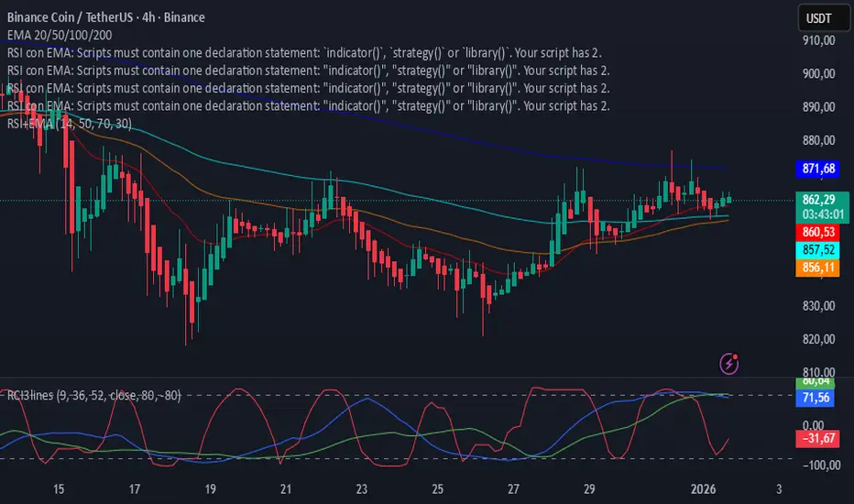This screenshot has width=854, height=504.
Task: Click date 25 on time axis
Action: 437,489
